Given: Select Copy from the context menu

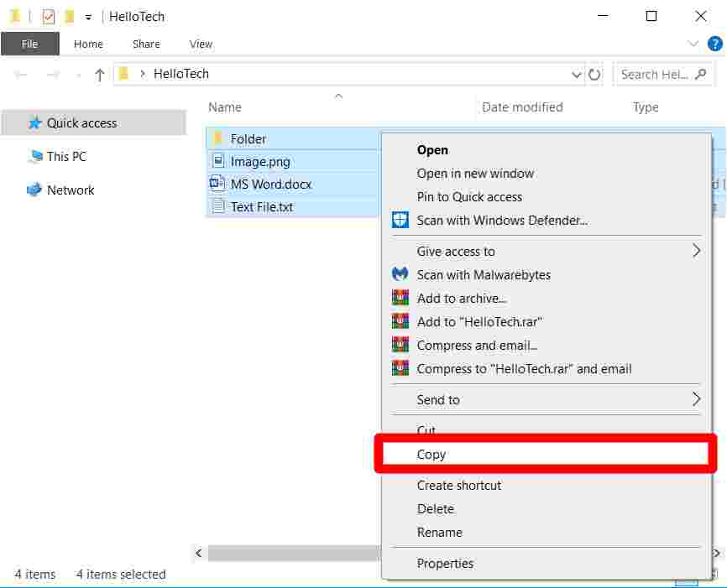Looking at the screenshot, I should point(431,454).
